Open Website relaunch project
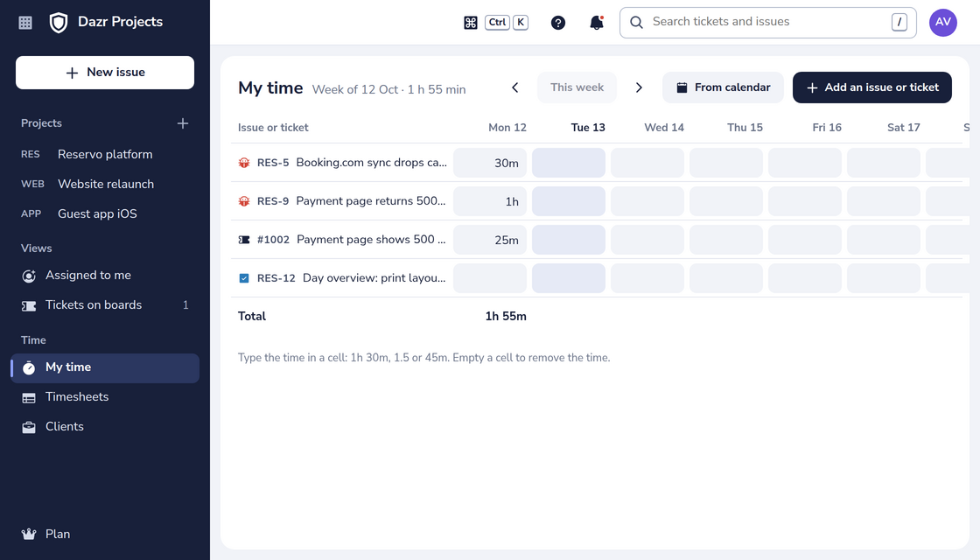Screen dimensions: 980x560 point(105,184)
